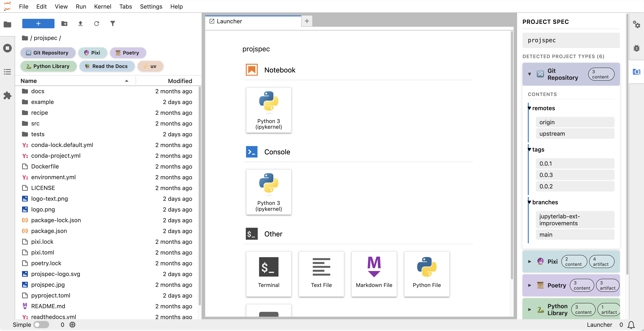Open a new Terminal from the launcher

(269, 274)
